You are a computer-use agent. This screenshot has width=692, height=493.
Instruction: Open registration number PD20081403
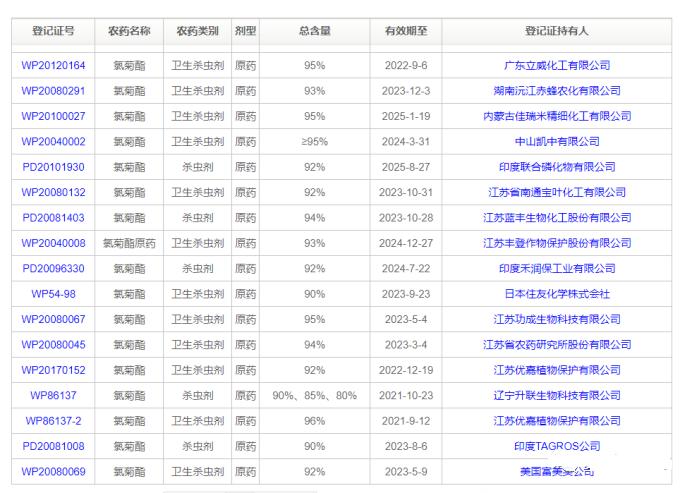point(53,218)
